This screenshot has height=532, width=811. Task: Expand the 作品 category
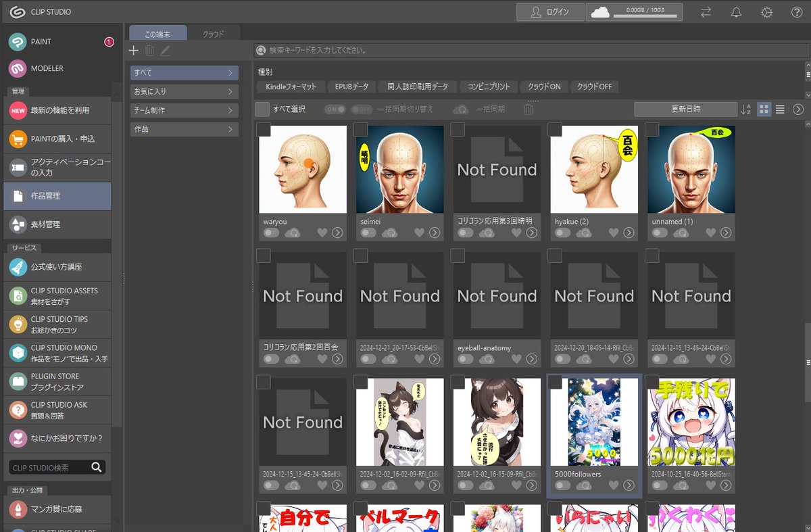[x=184, y=129]
